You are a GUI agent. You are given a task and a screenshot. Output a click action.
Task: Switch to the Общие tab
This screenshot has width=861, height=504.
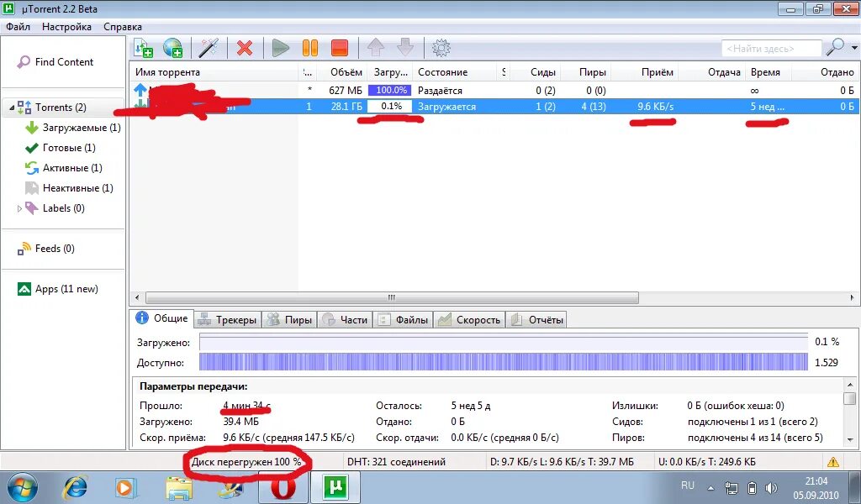pyautogui.click(x=162, y=318)
